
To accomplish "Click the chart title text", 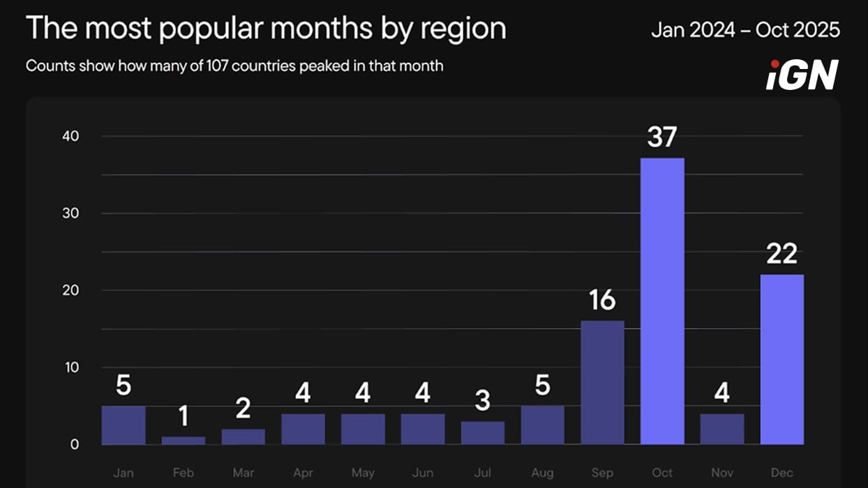I will 265,29.
